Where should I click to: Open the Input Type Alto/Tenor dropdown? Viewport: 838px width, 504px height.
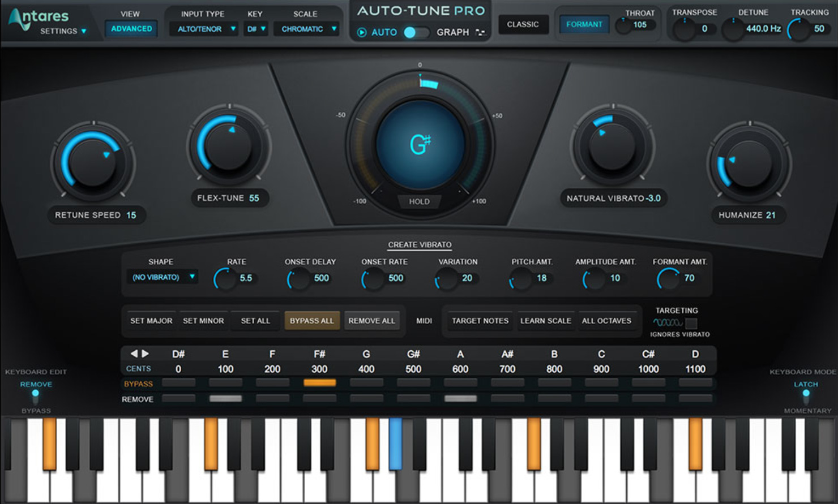pyautogui.click(x=204, y=29)
